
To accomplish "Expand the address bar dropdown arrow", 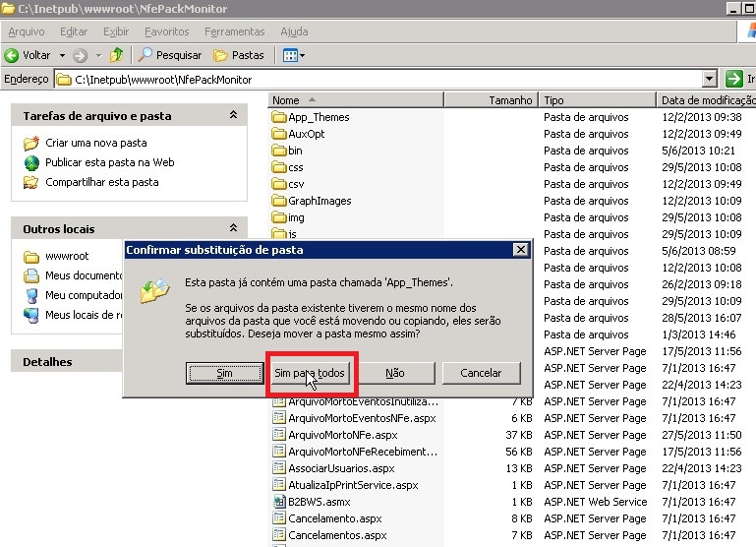I will (710, 80).
